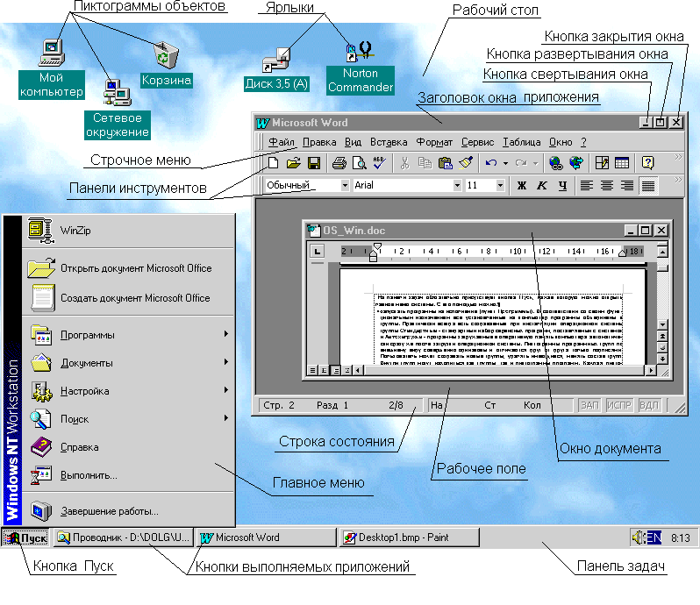Screen dimensions: 700x605
Task: Select the Network Neighborhood (Сетевое окружение) icon
Action: click(117, 93)
